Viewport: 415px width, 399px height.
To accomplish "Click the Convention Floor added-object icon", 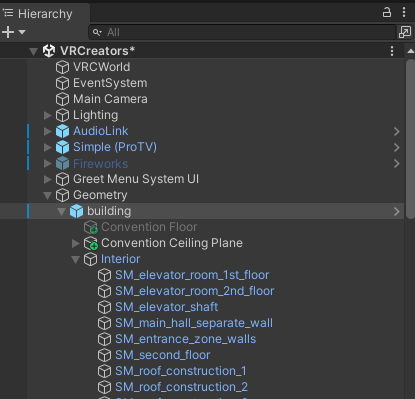I will tap(91, 227).
